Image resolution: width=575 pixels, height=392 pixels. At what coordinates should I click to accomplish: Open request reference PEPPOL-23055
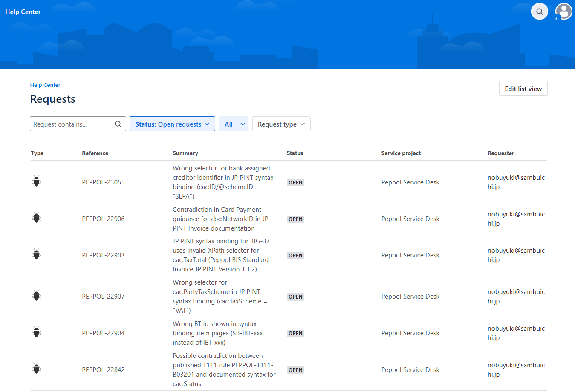pyautogui.click(x=103, y=182)
